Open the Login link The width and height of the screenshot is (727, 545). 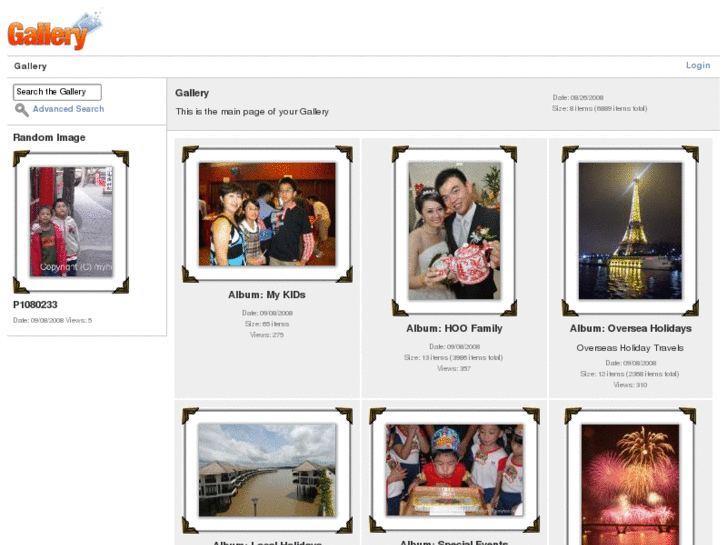698,65
